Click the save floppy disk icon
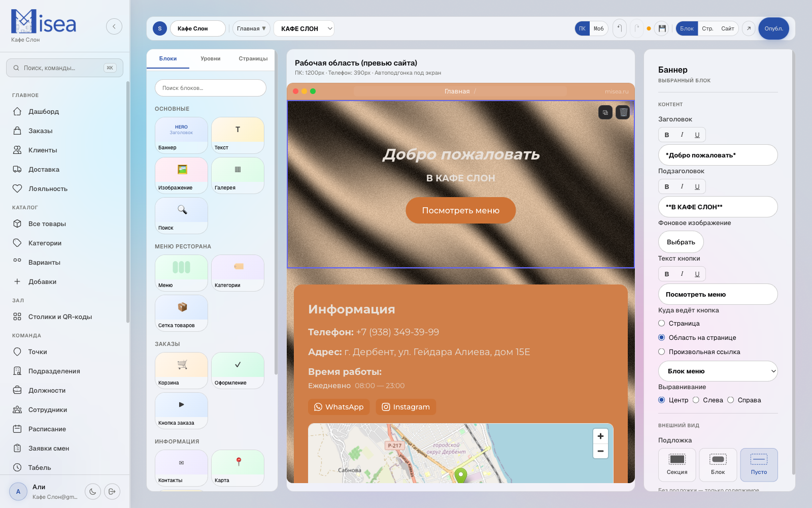 click(x=662, y=28)
